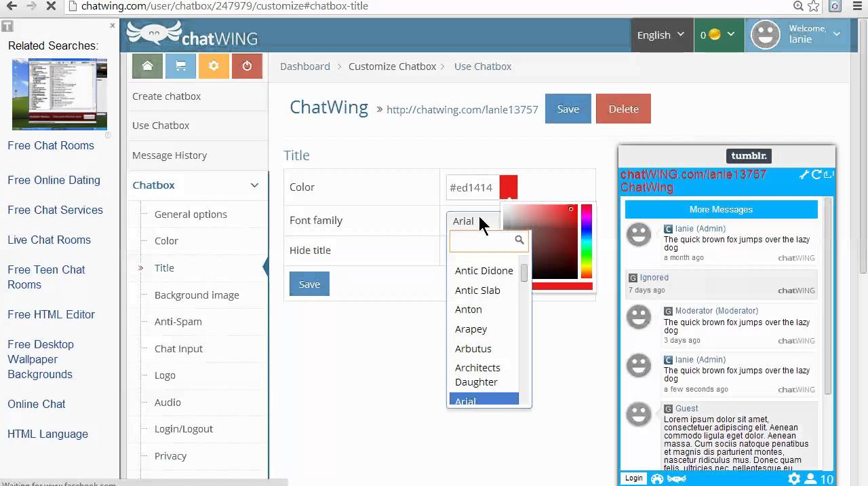
Task: Click the #ed1414 hex color field
Action: click(x=473, y=187)
